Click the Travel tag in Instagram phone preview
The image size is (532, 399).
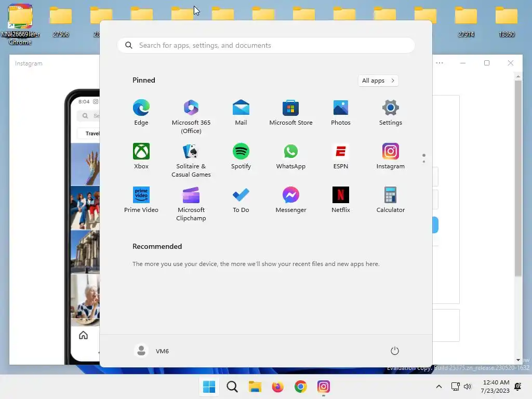tap(91, 134)
